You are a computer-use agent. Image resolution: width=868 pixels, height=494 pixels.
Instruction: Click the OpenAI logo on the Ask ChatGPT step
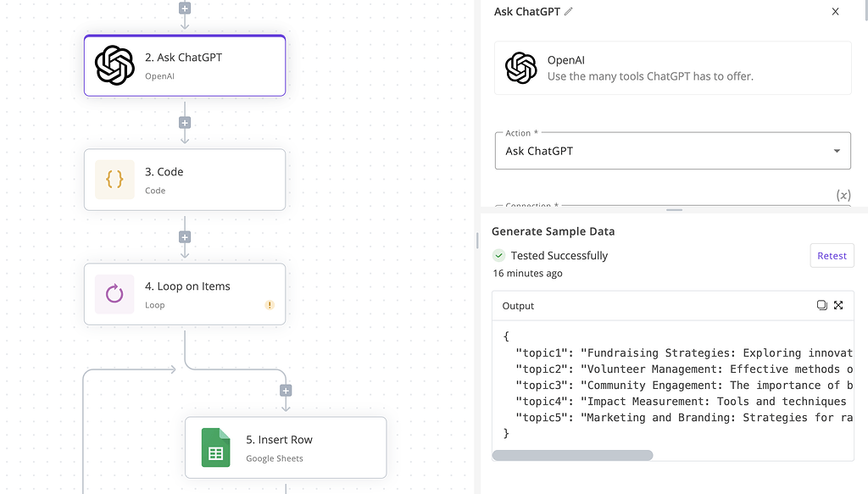pyautogui.click(x=114, y=65)
